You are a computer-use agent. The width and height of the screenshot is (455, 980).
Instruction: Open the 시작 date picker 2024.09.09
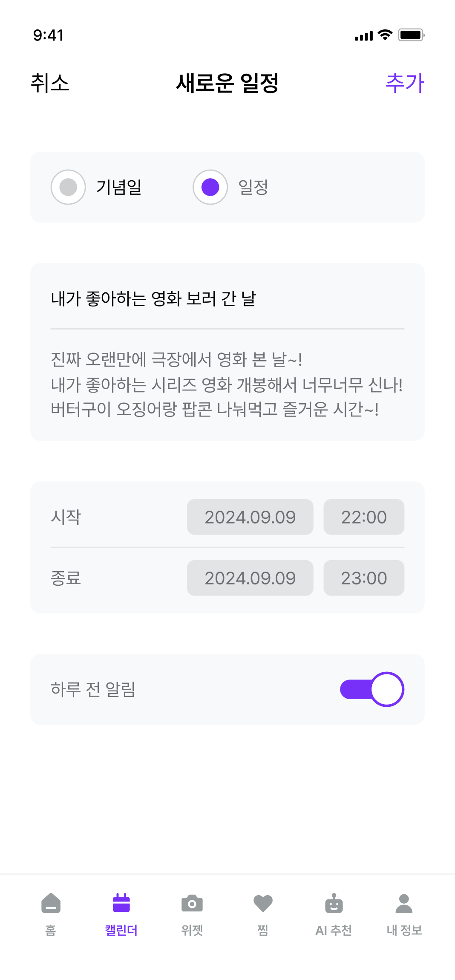tap(250, 517)
